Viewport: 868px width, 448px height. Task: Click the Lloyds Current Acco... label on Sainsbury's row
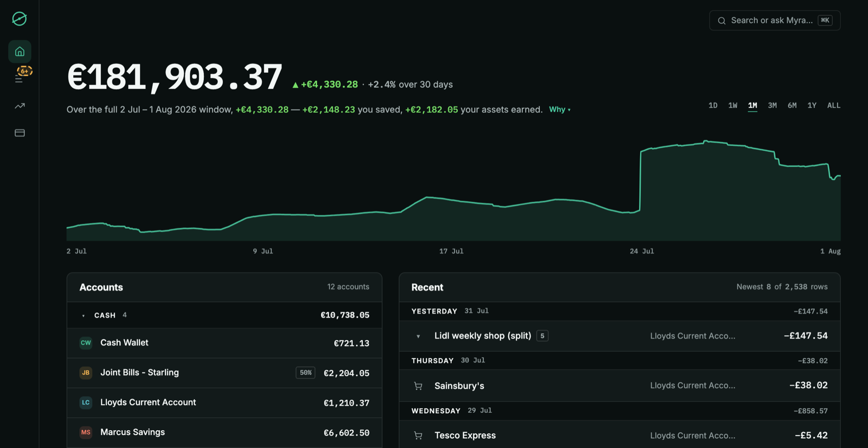(x=693, y=385)
